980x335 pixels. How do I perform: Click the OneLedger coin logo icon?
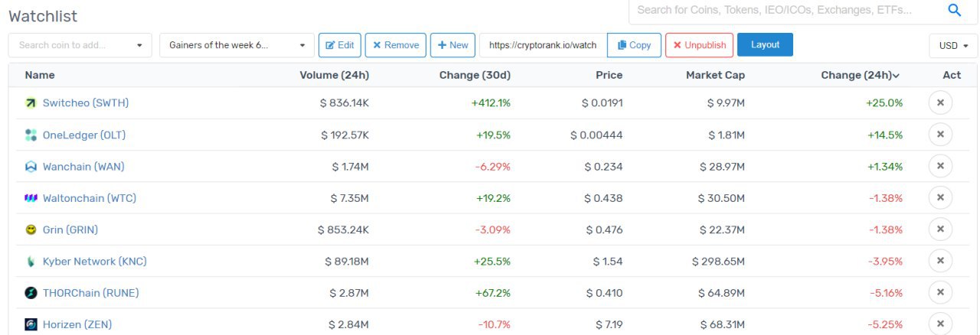(x=31, y=135)
